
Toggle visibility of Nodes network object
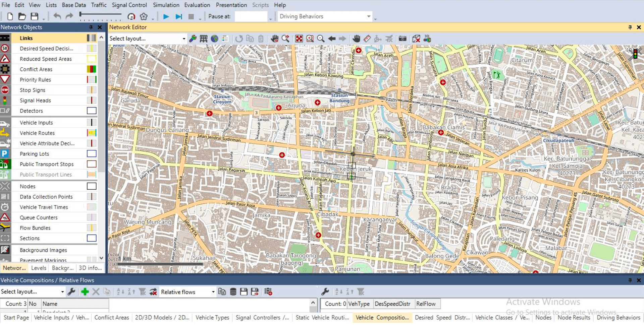[x=5, y=186]
